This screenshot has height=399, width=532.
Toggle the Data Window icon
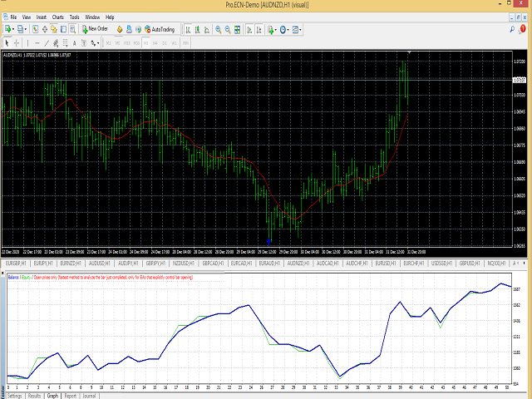(44, 30)
